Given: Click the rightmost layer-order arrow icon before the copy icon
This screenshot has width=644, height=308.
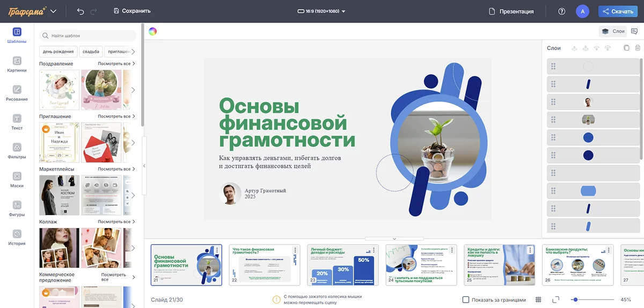Looking at the screenshot, I should [x=608, y=48].
